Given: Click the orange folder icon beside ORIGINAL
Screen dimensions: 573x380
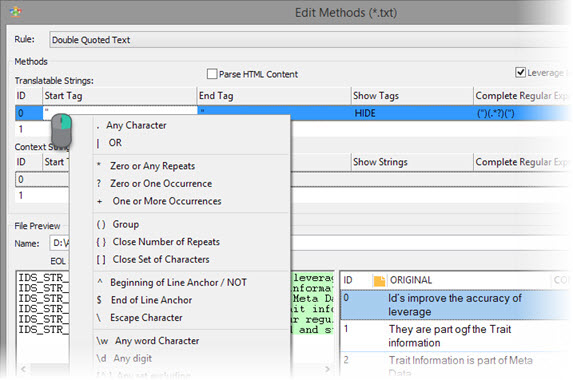Looking at the screenshot, I should tap(379, 281).
